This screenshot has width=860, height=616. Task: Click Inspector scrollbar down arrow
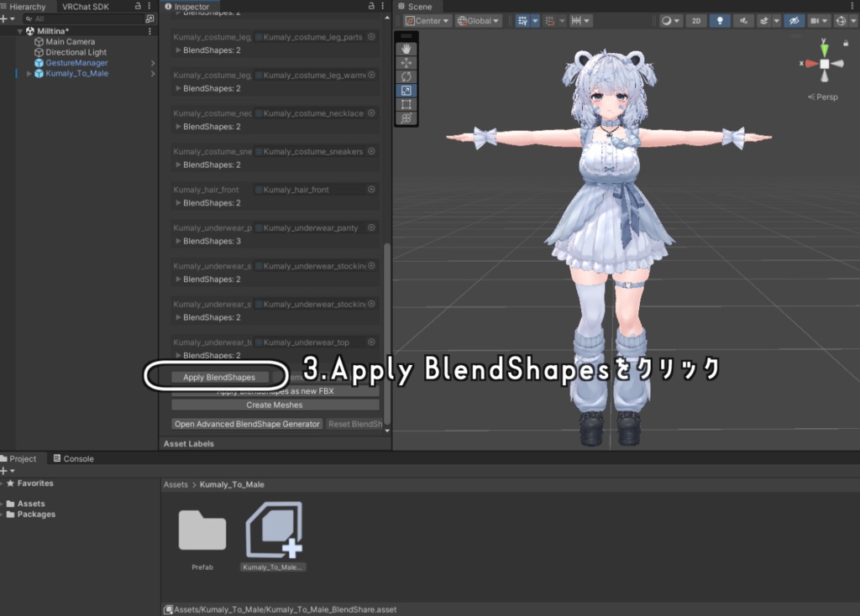(x=387, y=431)
